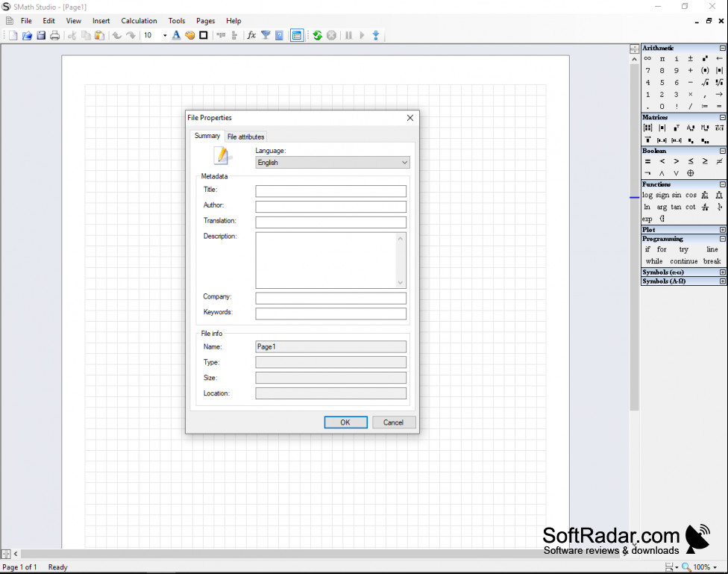
Task: Open the Insert menu
Action: point(101,21)
